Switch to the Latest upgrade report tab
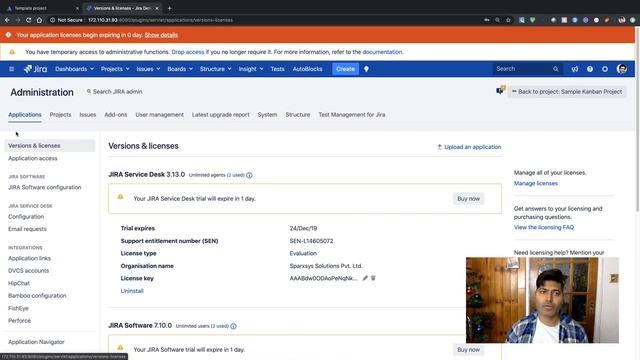 [x=221, y=115]
